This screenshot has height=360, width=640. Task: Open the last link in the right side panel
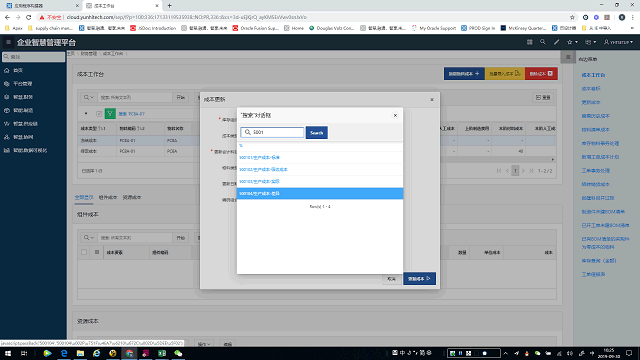pyautogui.click(x=593, y=274)
